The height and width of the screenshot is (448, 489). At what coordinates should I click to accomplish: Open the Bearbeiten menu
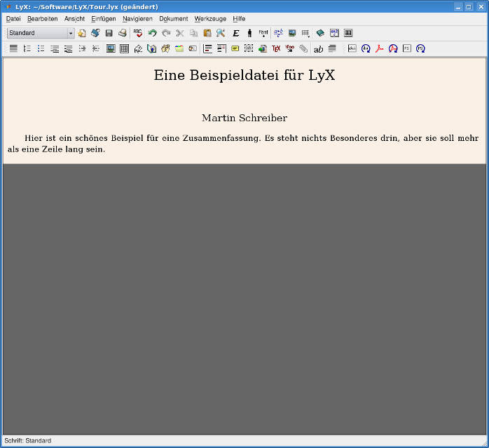tap(43, 19)
